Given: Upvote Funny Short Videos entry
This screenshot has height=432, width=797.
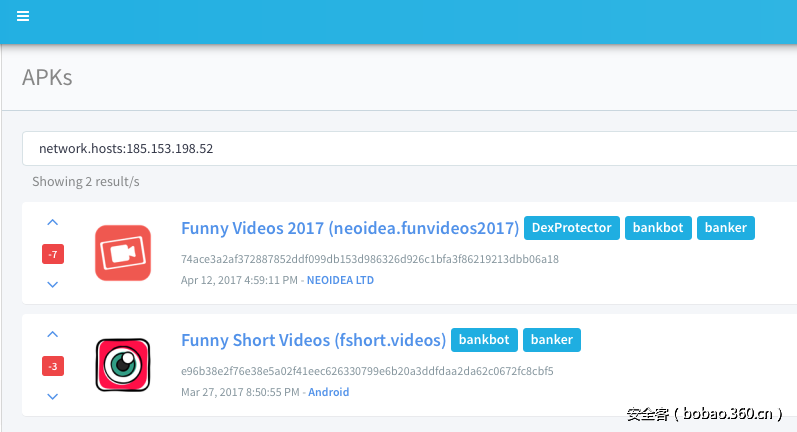Looking at the screenshot, I should (x=53, y=335).
